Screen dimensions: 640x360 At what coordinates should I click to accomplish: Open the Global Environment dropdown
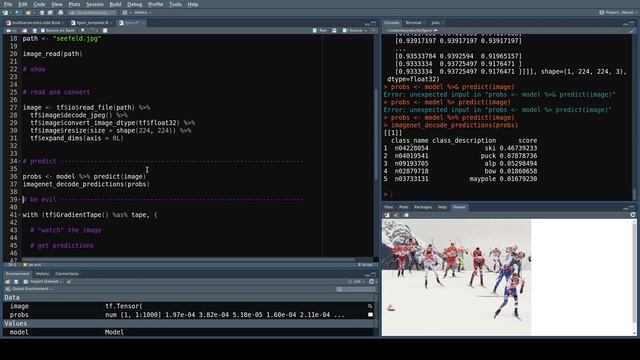tap(29, 289)
